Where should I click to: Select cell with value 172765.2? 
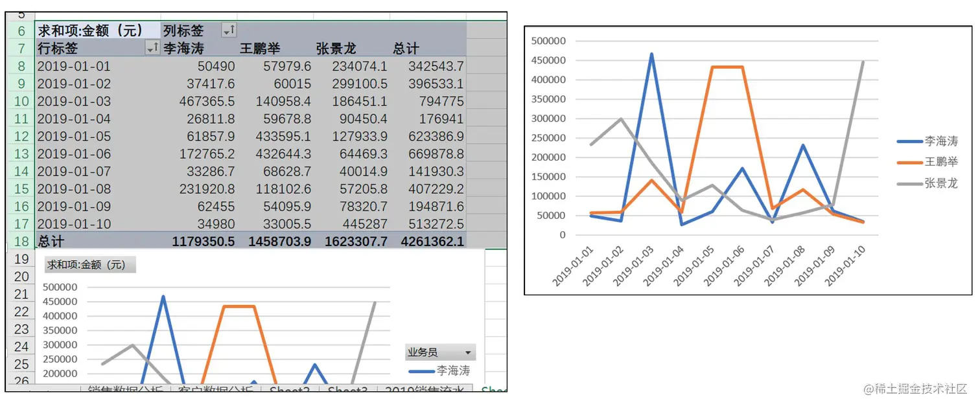tap(207, 153)
